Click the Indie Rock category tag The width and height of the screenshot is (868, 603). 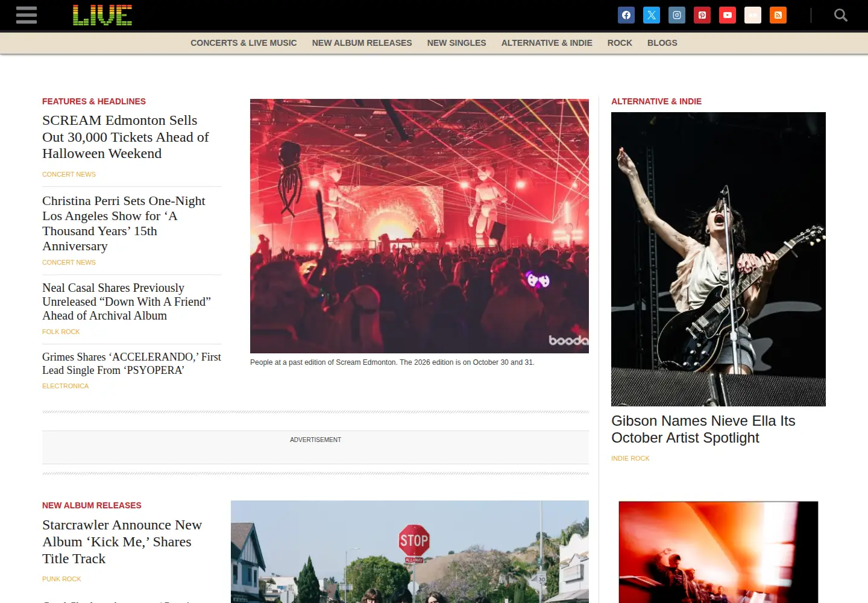(x=631, y=458)
